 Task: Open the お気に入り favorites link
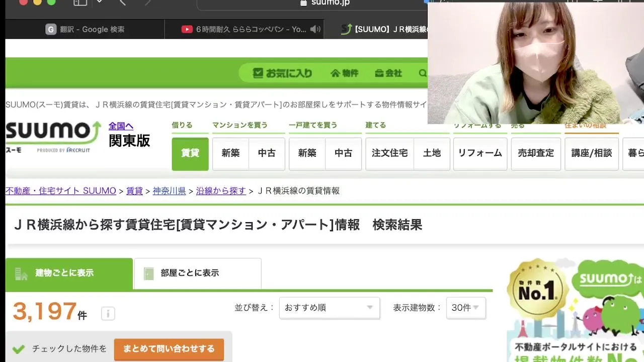click(x=282, y=73)
